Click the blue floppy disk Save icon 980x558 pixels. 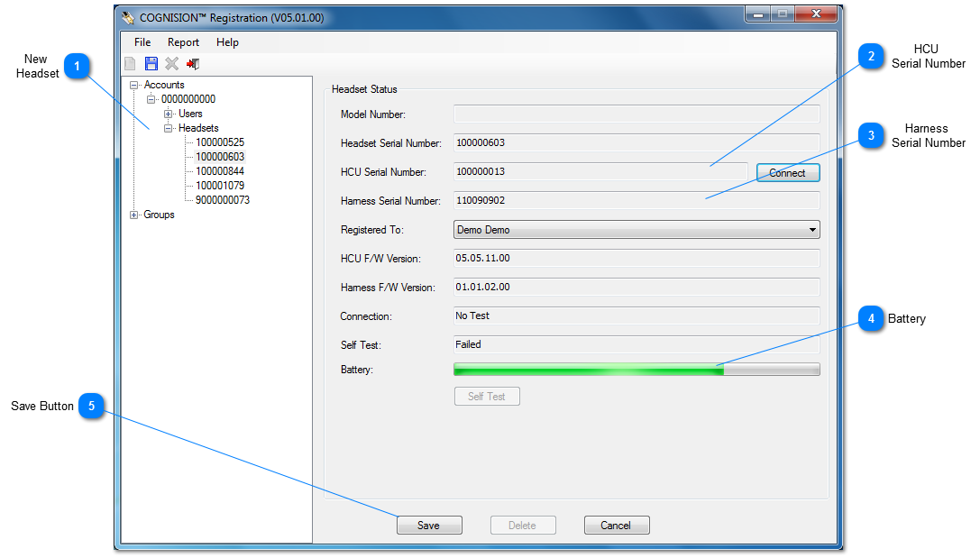[x=151, y=64]
